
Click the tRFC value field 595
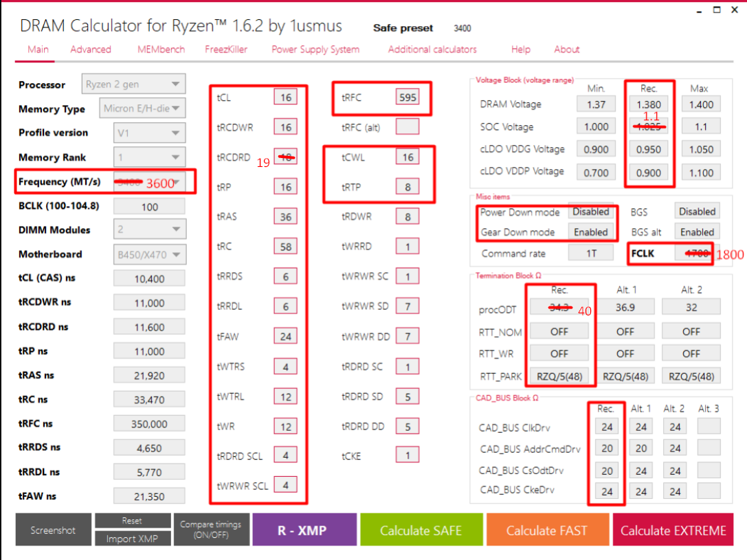click(x=408, y=97)
